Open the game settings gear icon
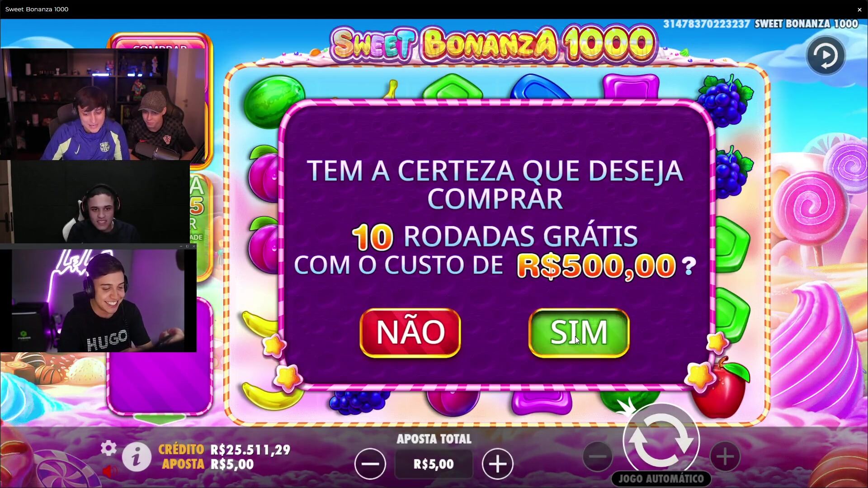The width and height of the screenshot is (868, 488). click(108, 448)
